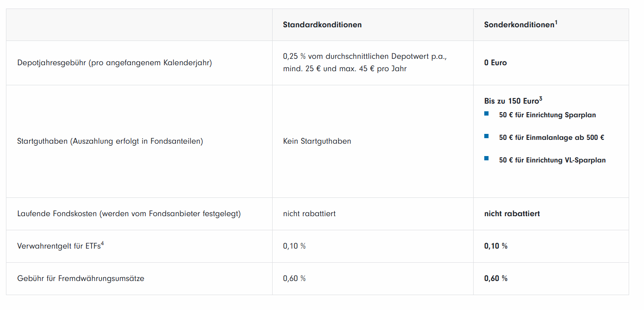This screenshot has width=644, height=310.
Task: Select the bold 0,60 % Sonderkonditionen value
Action: (x=496, y=278)
